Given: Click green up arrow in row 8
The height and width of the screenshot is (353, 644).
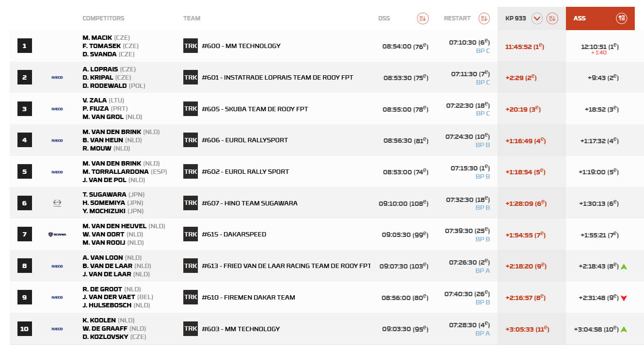Looking at the screenshot, I should point(624,267).
